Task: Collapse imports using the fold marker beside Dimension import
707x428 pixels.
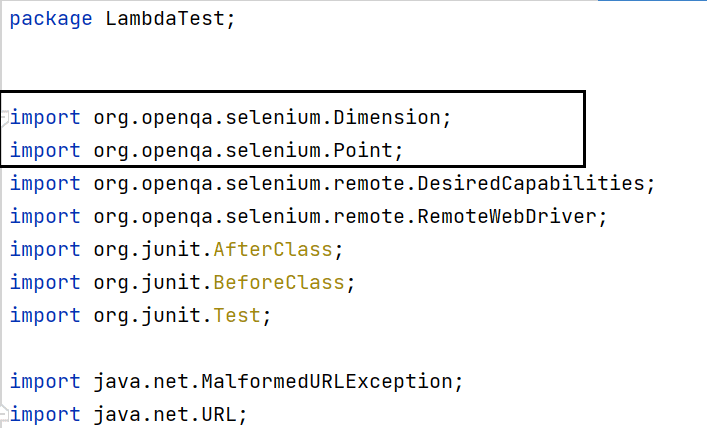Action: (5, 118)
